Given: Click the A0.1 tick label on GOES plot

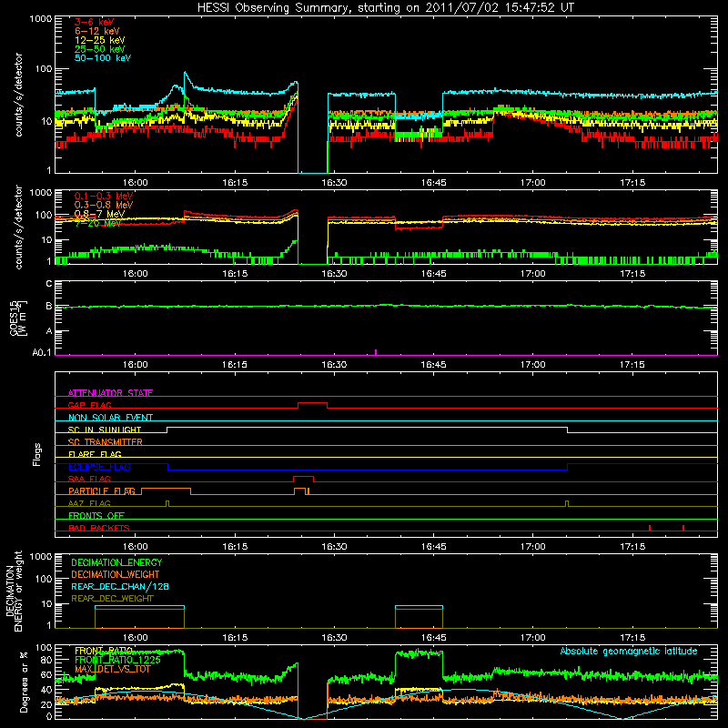Looking at the screenshot, I should point(42,352).
